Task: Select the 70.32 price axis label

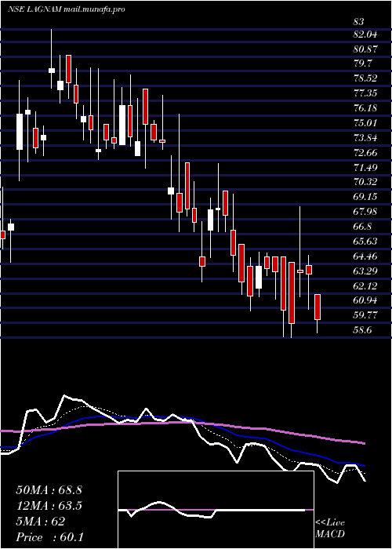Action: click(365, 182)
